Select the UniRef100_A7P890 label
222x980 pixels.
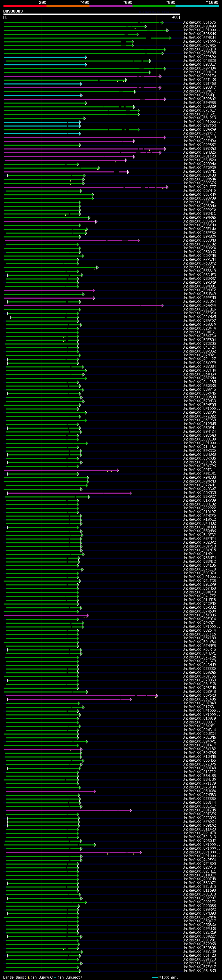[x=199, y=57]
